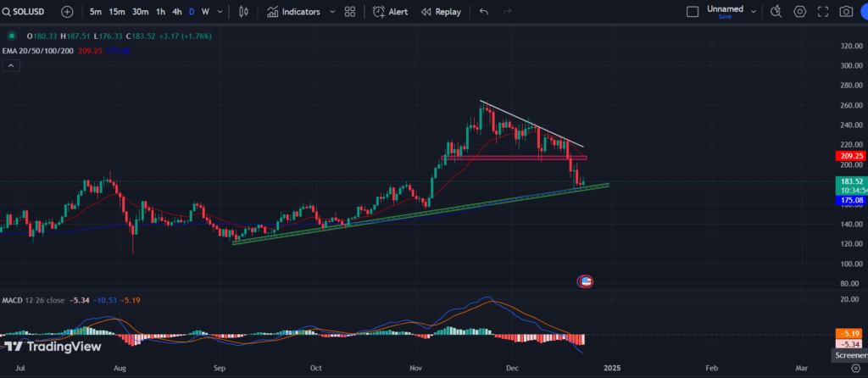Image resolution: width=868 pixels, height=378 pixels.
Task: Click the Nov time axis label
Action: point(414,368)
